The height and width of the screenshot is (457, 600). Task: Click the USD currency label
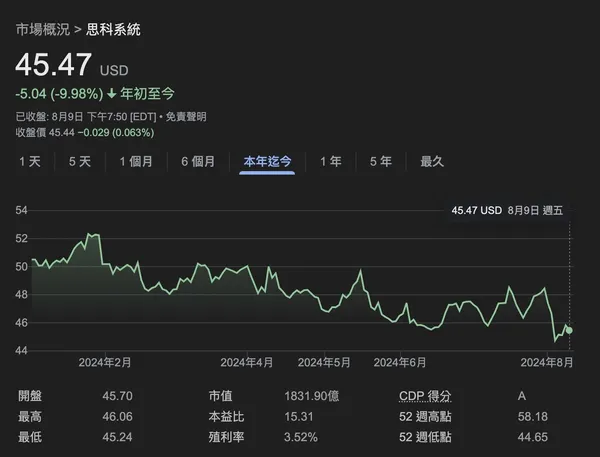click(114, 70)
